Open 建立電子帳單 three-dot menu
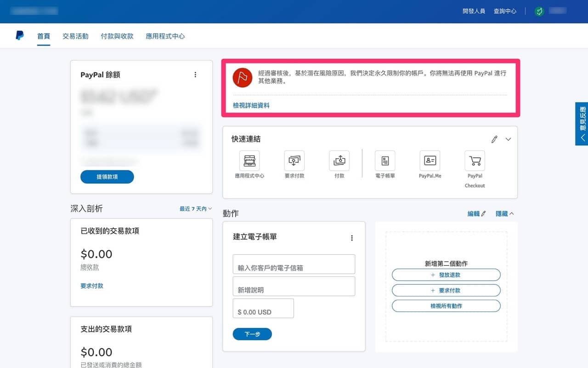Viewport: 588px width, 368px height. 352,238
